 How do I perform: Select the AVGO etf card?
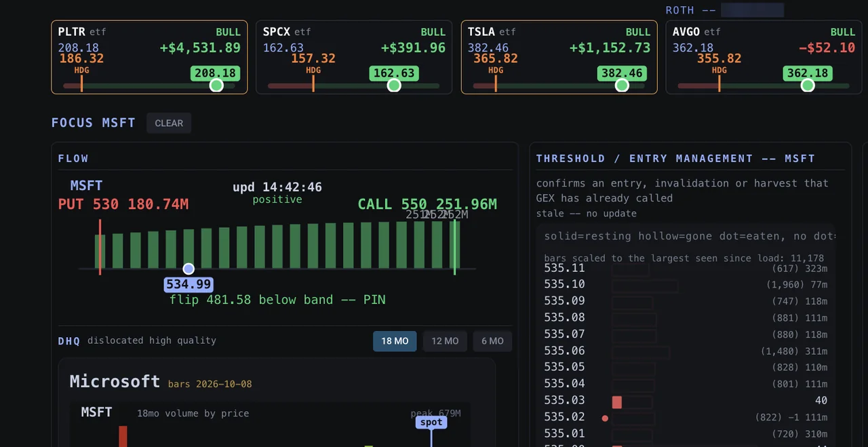click(764, 57)
